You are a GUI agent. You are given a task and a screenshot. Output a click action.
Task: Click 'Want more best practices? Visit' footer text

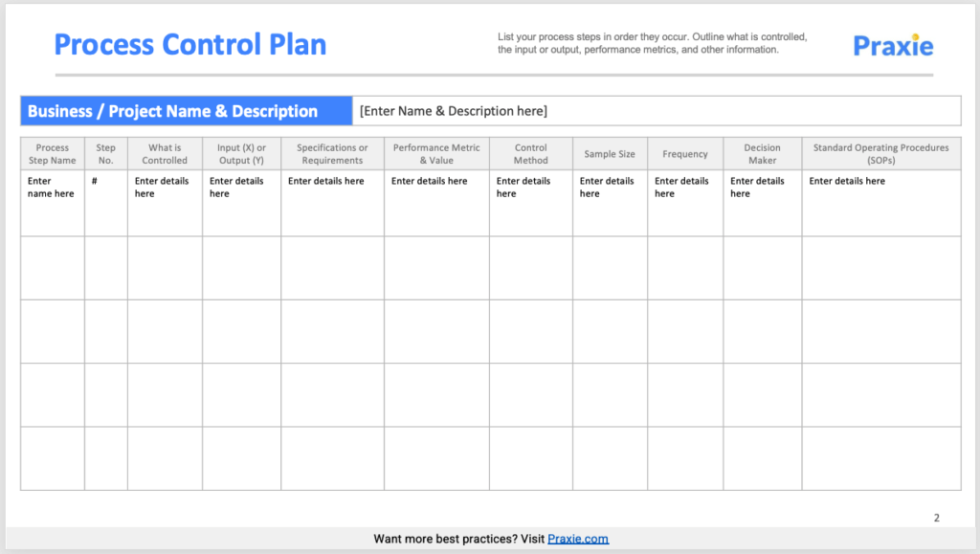point(458,539)
